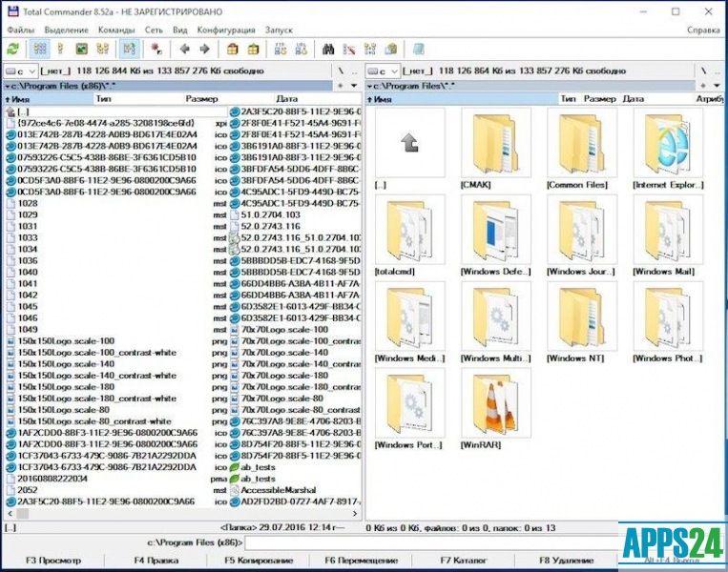Click F3 Просмотр button
Screen dimensions: 728x572
pos(53,561)
